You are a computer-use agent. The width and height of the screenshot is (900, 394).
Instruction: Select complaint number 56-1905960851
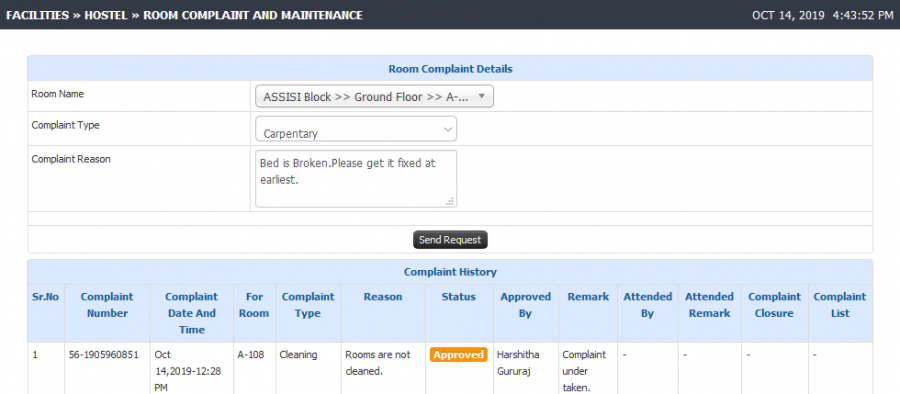104,354
